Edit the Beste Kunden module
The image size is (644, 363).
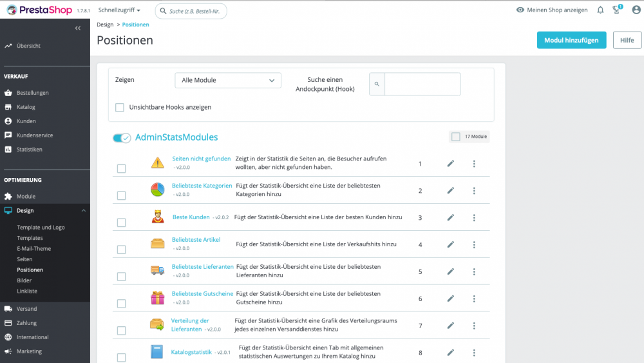tap(451, 217)
